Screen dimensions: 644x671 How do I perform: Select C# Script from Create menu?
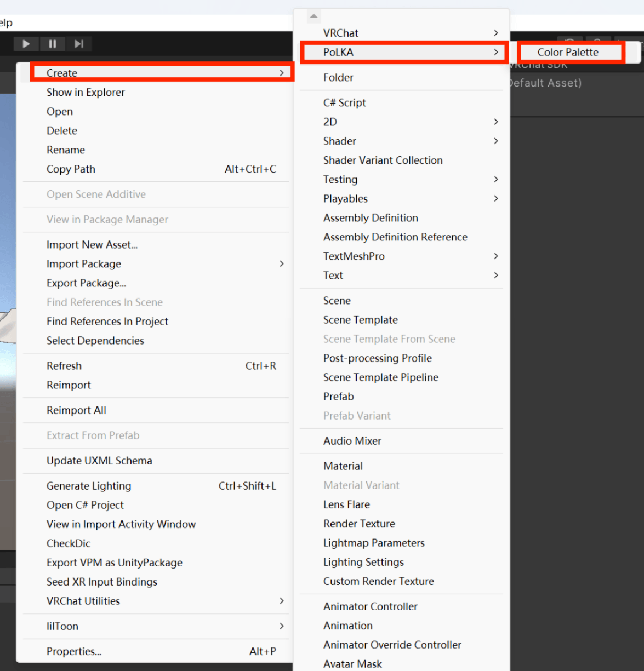click(344, 103)
